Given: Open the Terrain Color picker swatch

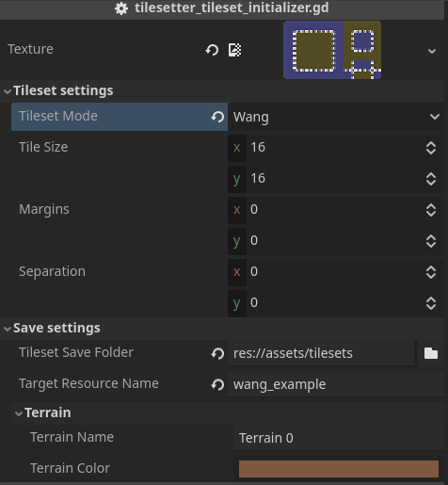Looking at the screenshot, I should pos(339,469).
